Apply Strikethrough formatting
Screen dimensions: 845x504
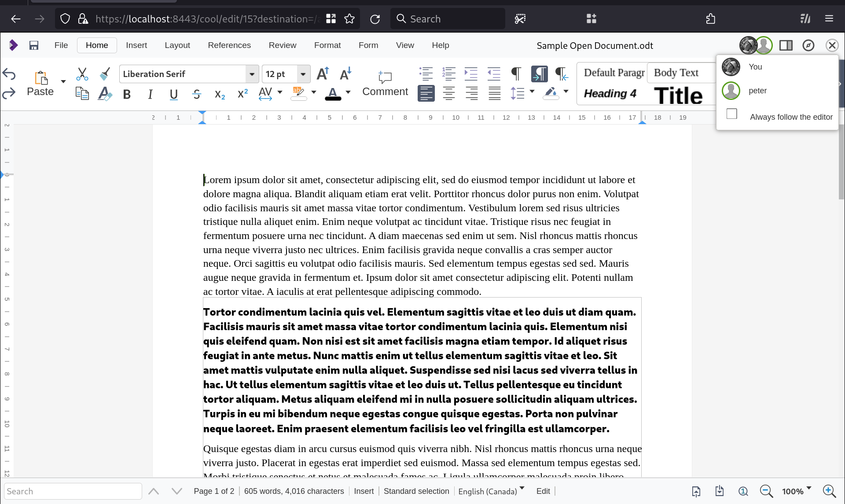(x=197, y=94)
